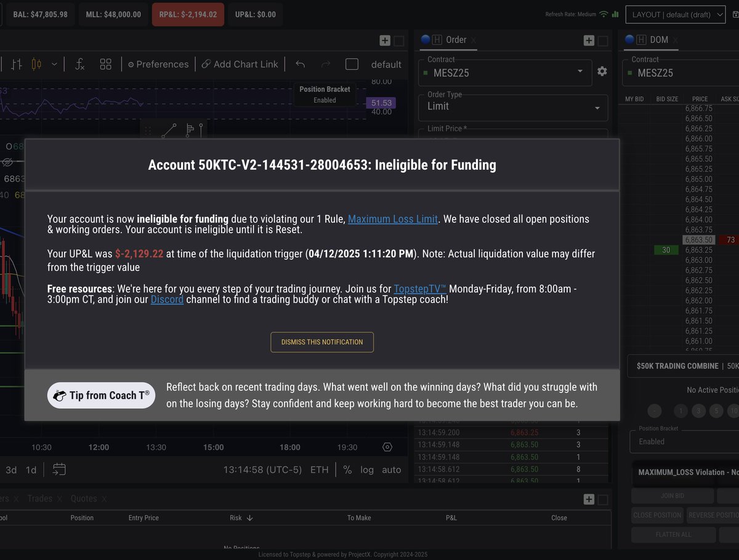
Task: Toggle auto scale on chart
Action: click(x=392, y=470)
